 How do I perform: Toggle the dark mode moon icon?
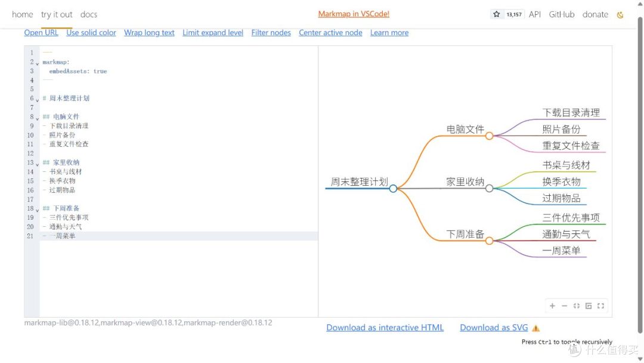click(620, 15)
